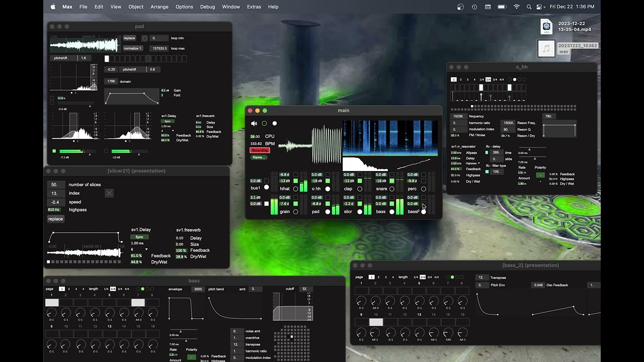
Task: Click the red Recording button
Action: pos(260,150)
